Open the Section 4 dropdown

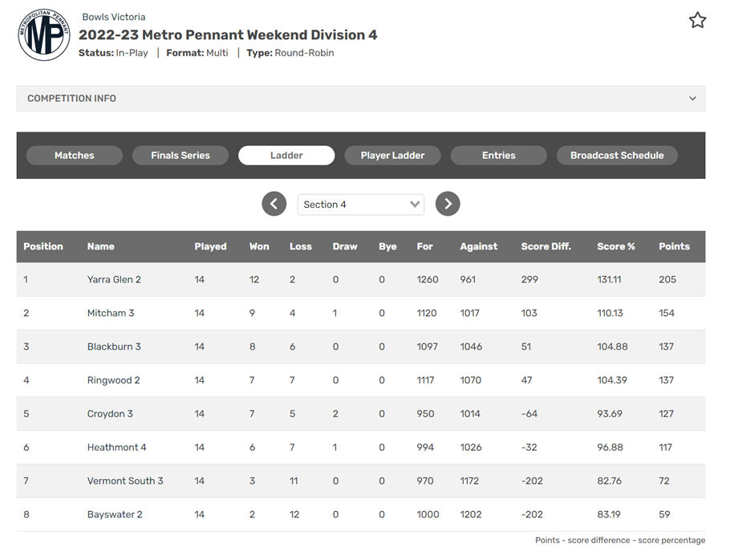(x=361, y=205)
